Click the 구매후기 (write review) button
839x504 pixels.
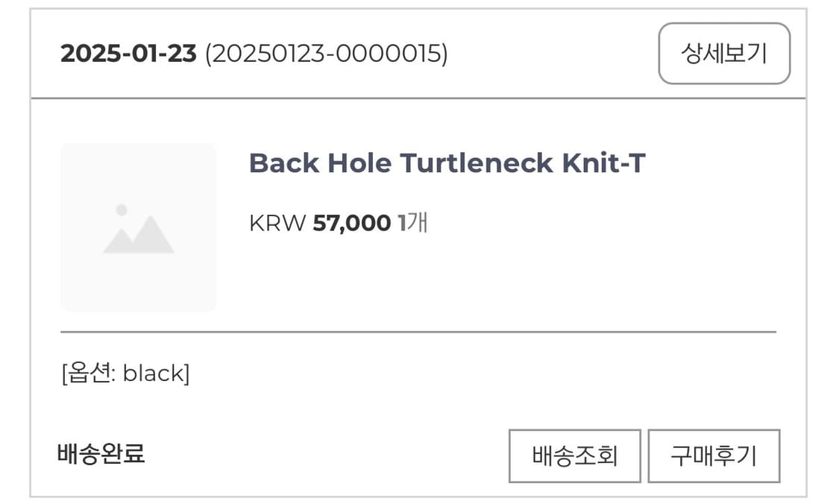click(714, 456)
